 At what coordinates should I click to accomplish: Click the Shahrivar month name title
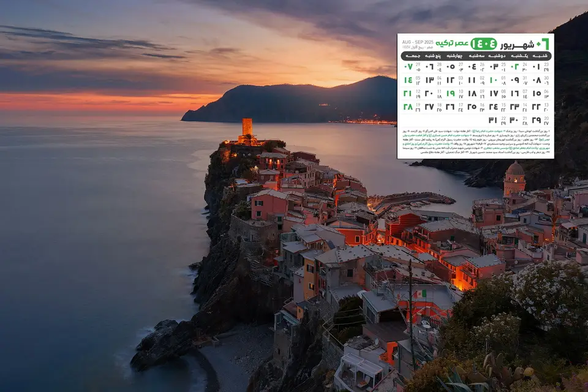(516, 44)
